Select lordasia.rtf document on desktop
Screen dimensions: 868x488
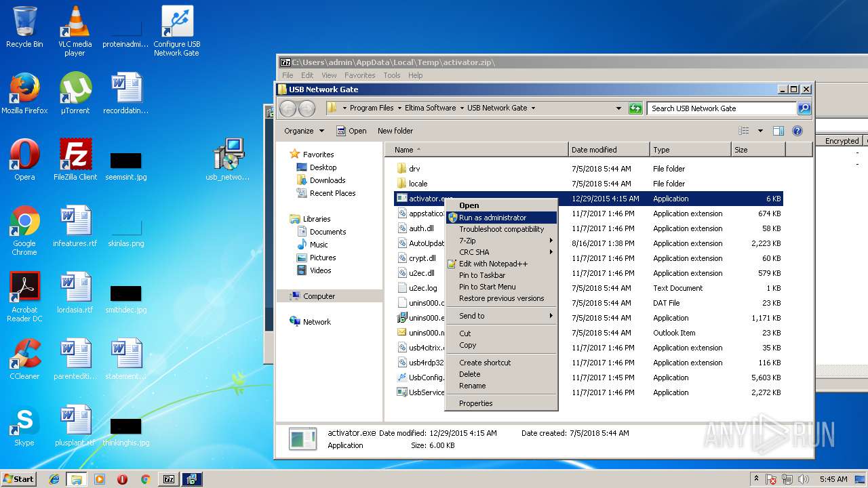coord(75,293)
